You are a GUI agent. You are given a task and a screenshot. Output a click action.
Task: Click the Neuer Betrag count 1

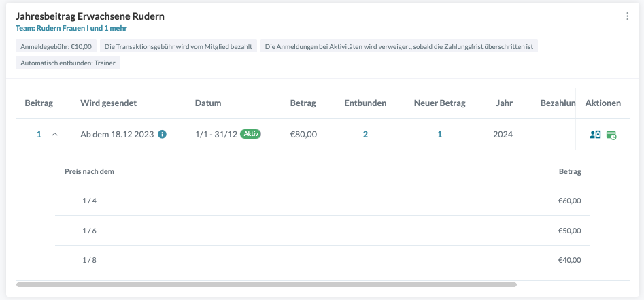(439, 135)
